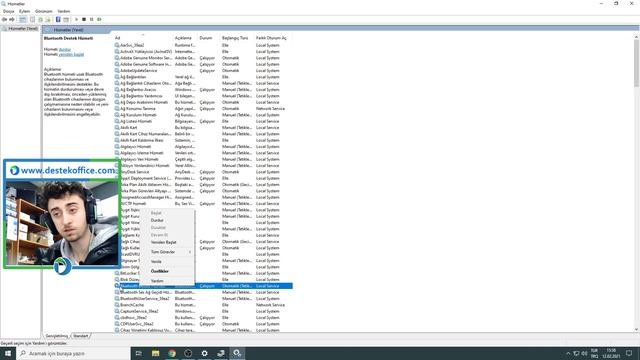640x360 pixels.
Task: Toggle the console tree show/hide toolbar icon
Action: [x=23, y=19]
